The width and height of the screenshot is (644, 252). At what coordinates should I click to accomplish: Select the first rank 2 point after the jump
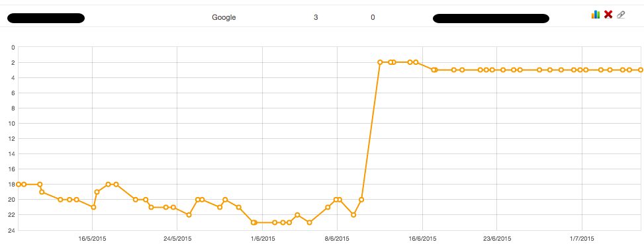coord(380,62)
